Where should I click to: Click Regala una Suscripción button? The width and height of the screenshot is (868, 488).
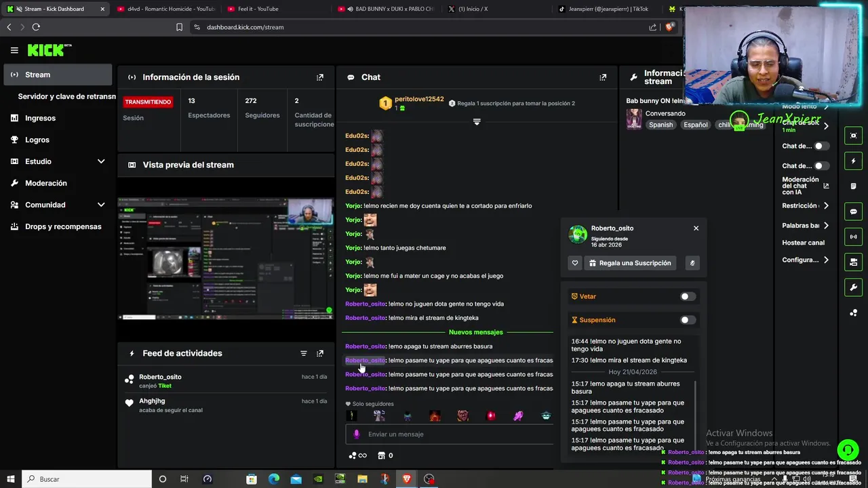coord(631,263)
